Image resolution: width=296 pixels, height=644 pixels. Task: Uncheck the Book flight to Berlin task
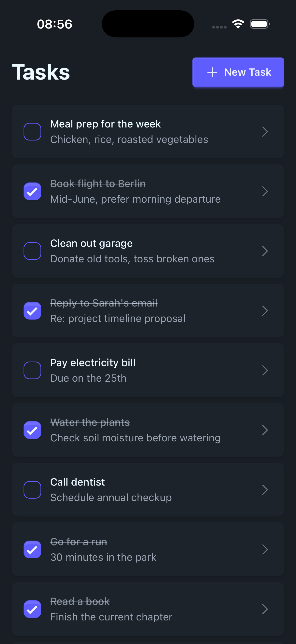(x=32, y=192)
